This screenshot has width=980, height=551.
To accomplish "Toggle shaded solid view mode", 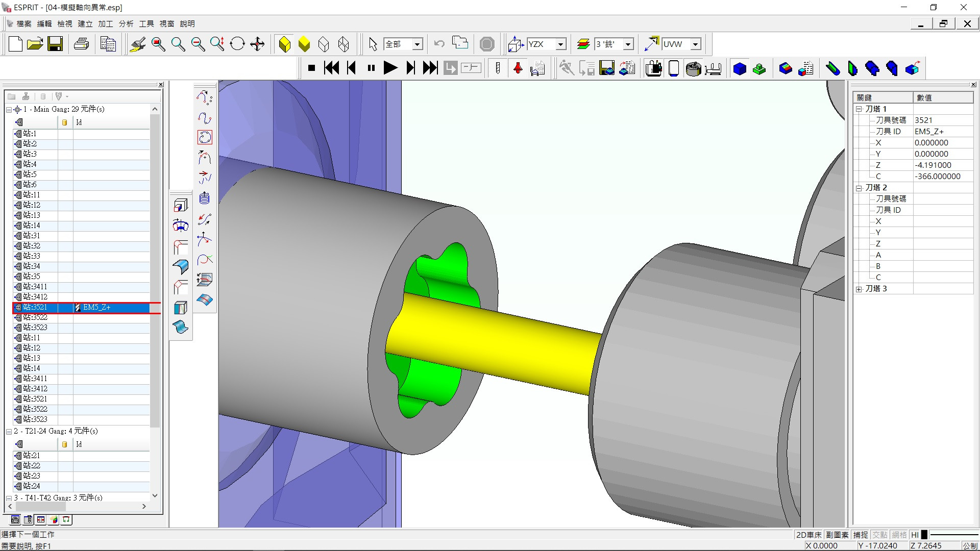I will (x=285, y=44).
